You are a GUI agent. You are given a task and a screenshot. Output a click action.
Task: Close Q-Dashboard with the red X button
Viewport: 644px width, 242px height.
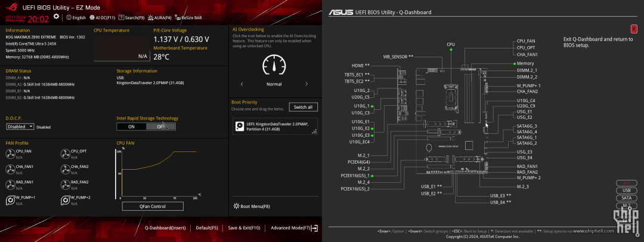pyautogui.click(x=634, y=29)
